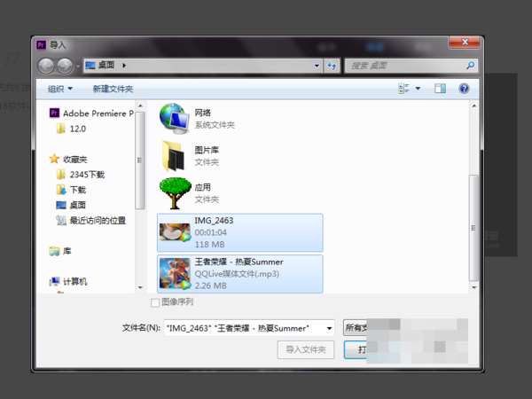
Task: Click the 导入文件夹 button
Action: click(306, 349)
